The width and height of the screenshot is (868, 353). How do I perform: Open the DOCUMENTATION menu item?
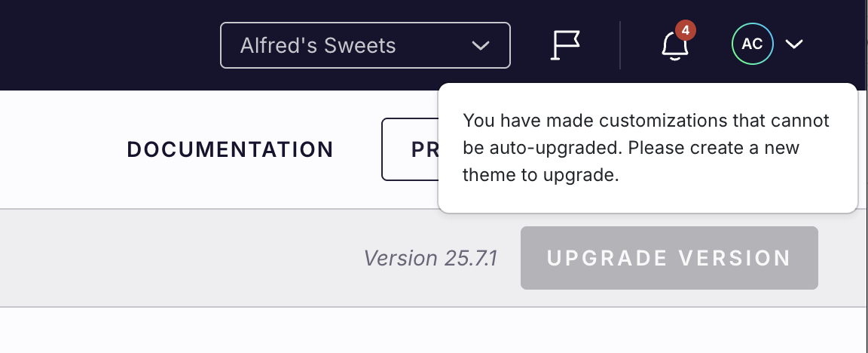[230, 149]
